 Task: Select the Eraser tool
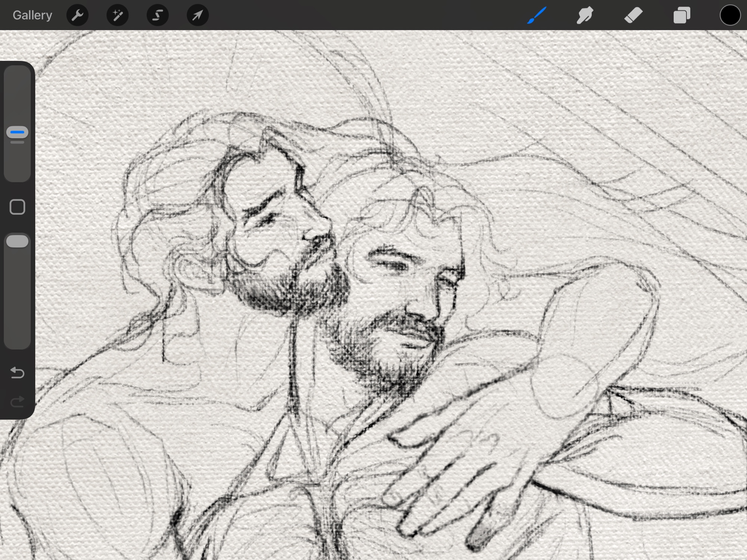tap(633, 15)
